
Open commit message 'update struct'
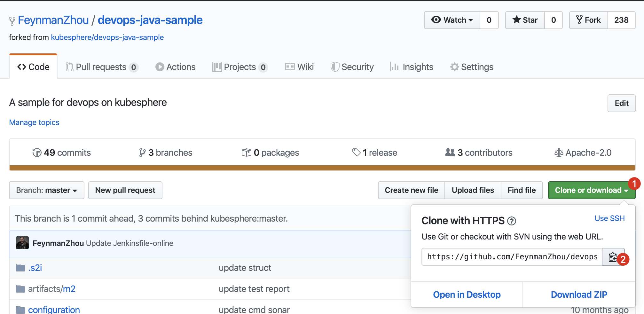[x=245, y=268]
